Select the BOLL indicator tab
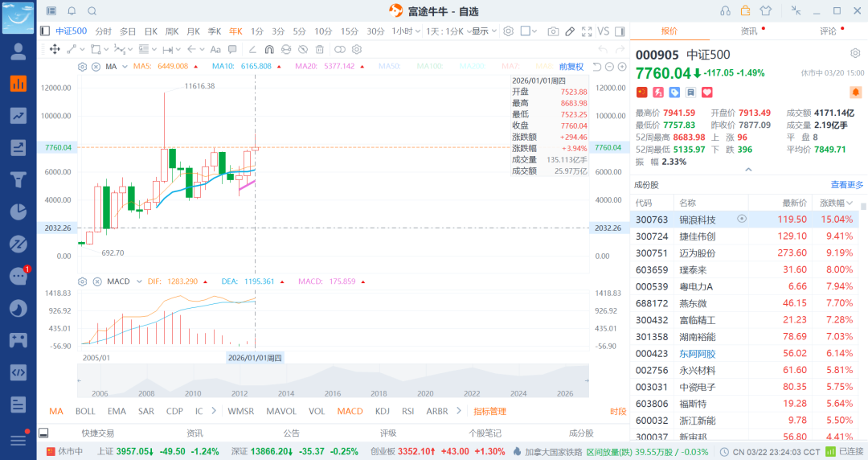Viewport: 868px width, 460px height. click(85, 411)
